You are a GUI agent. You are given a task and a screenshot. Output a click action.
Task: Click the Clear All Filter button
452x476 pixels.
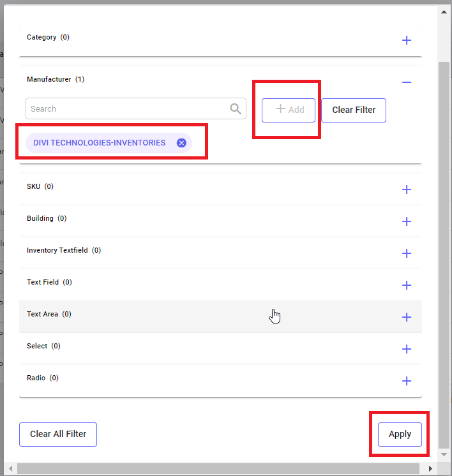tap(58, 435)
